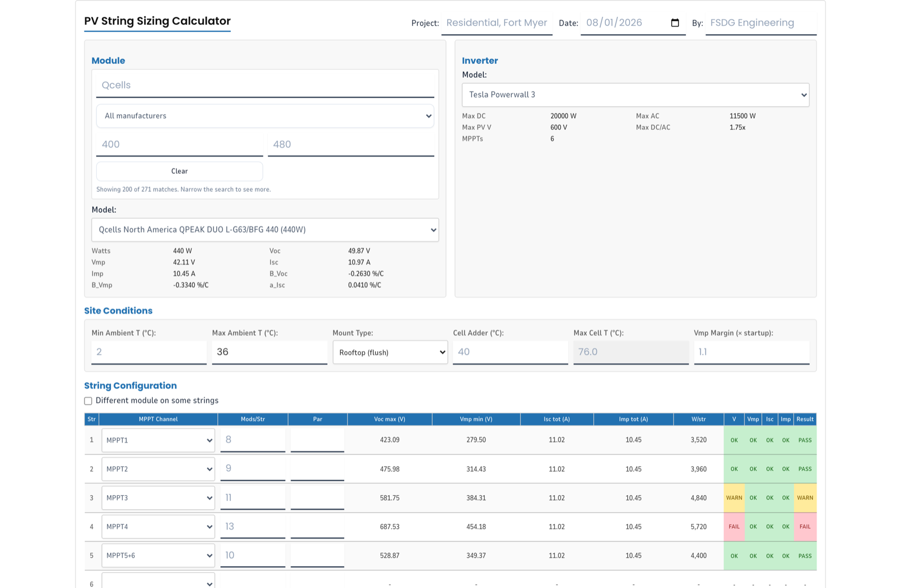Click the Site Conditions heading
Screen dimensions: 901x588
pyautogui.click(x=118, y=311)
